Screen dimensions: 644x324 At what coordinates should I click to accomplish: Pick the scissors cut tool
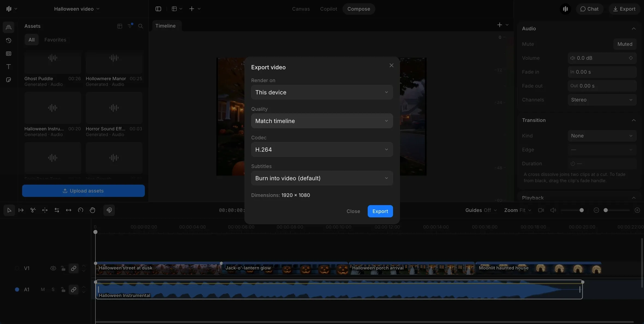click(33, 210)
